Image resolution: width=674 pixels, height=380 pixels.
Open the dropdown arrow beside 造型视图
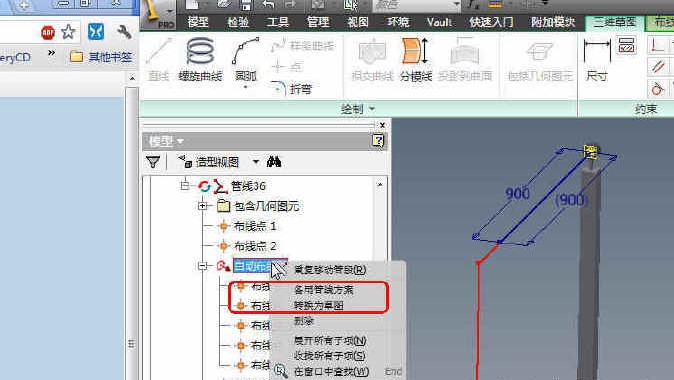(256, 162)
